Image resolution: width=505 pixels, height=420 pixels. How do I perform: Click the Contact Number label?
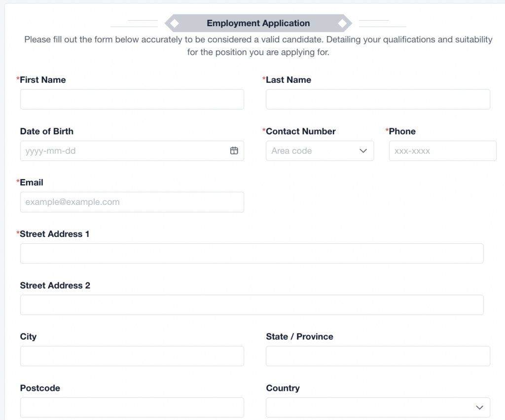click(300, 131)
